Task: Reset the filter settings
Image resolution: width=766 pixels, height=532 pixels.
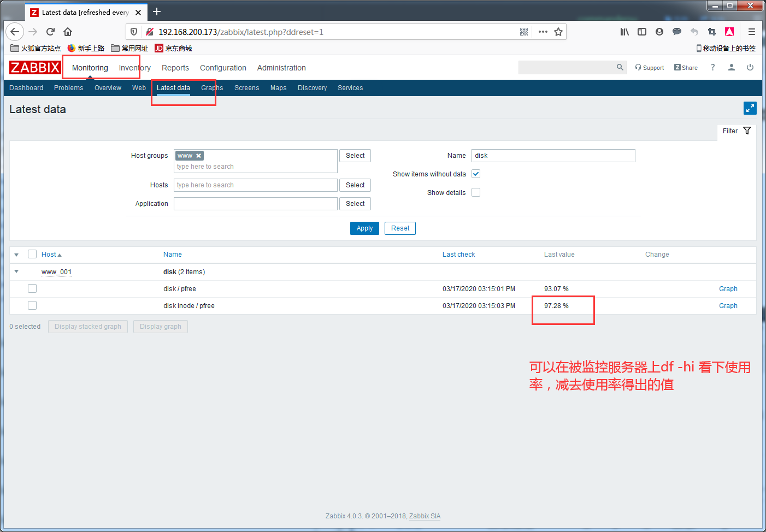Action: tap(400, 228)
